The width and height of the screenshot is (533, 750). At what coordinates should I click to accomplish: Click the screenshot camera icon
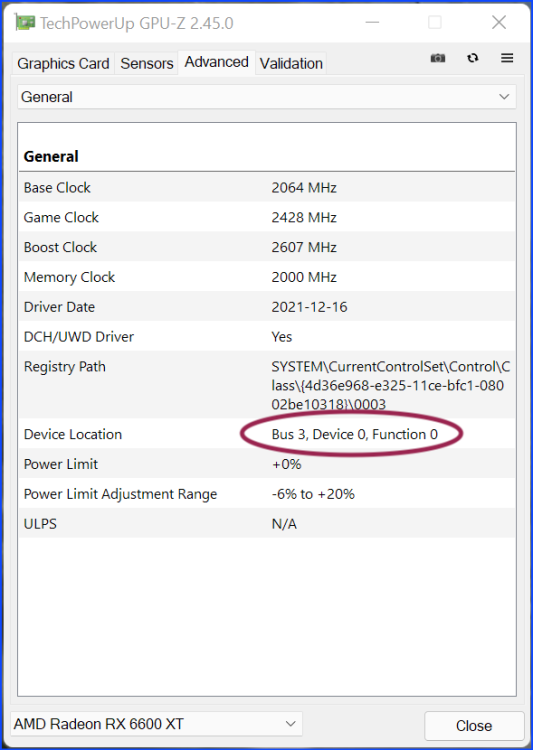point(438,58)
